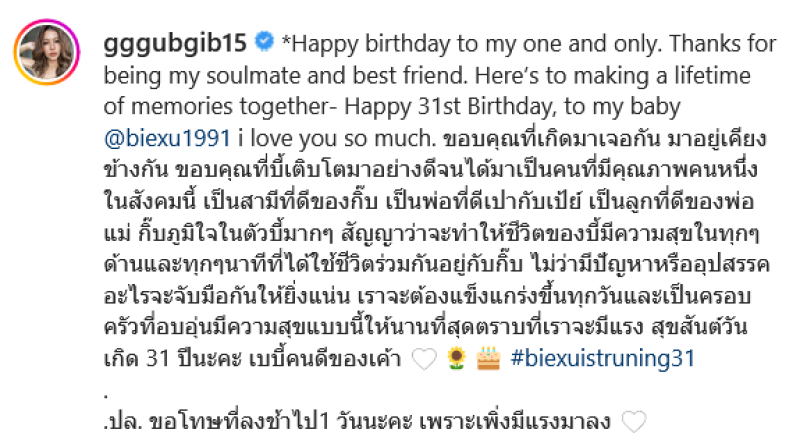
Task: Click the white heart ending the last line
Action: click(x=634, y=422)
